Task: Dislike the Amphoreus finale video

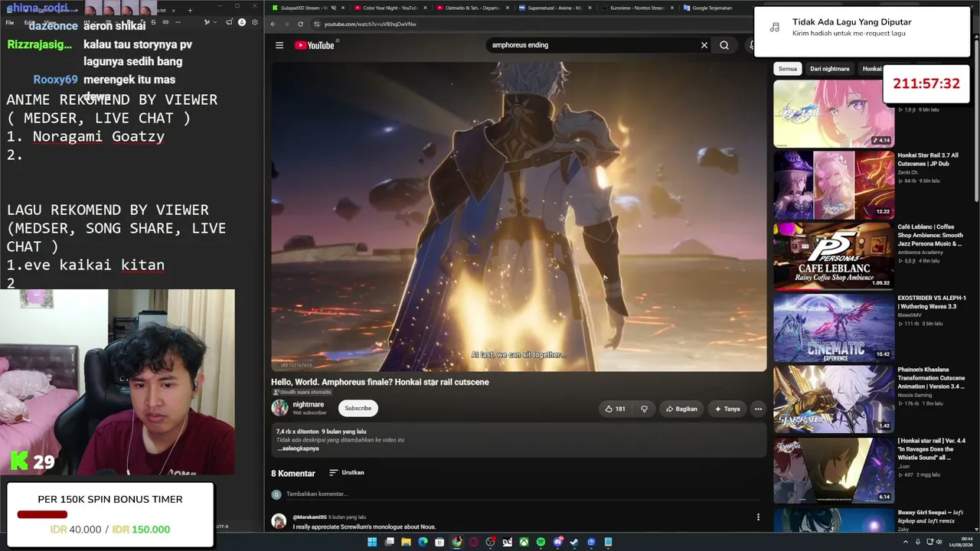Action: pyautogui.click(x=644, y=409)
